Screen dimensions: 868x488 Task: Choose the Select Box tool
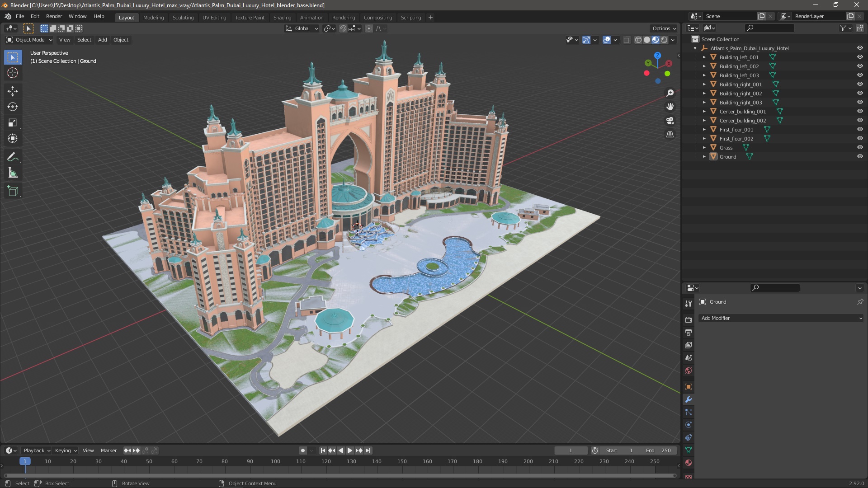(13, 57)
